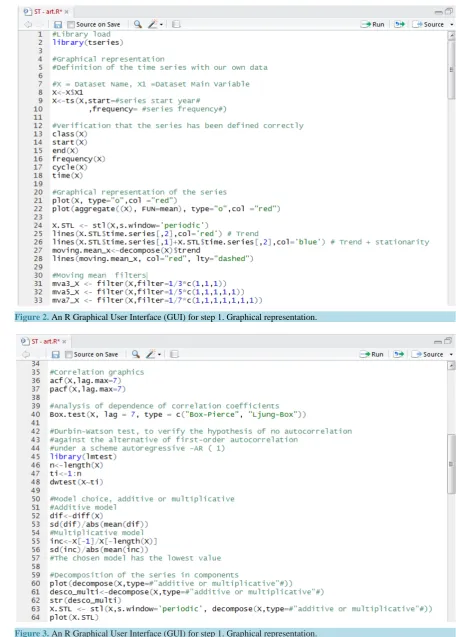This screenshot has height=637, width=456.
Task: Click the vertical scrollbar thumb in Figure 3 editor
Action: click(451, 464)
